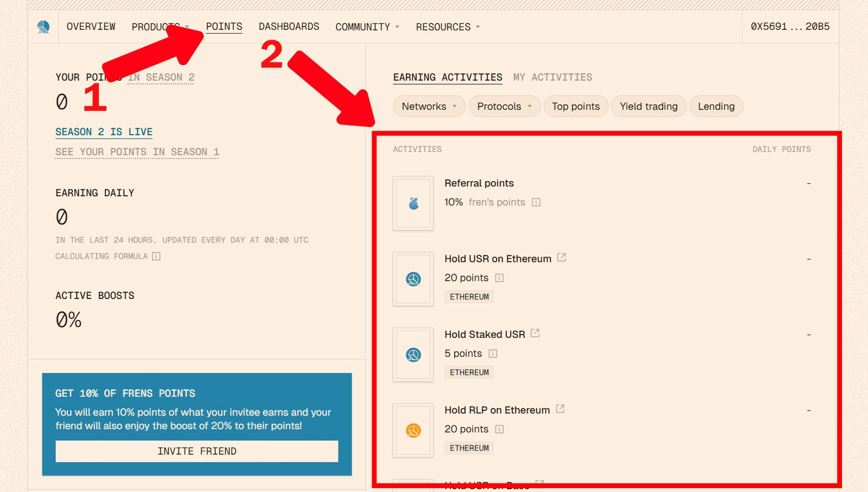Go to the Dashboards page
This screenshot has height=492, width=868.
289,27
